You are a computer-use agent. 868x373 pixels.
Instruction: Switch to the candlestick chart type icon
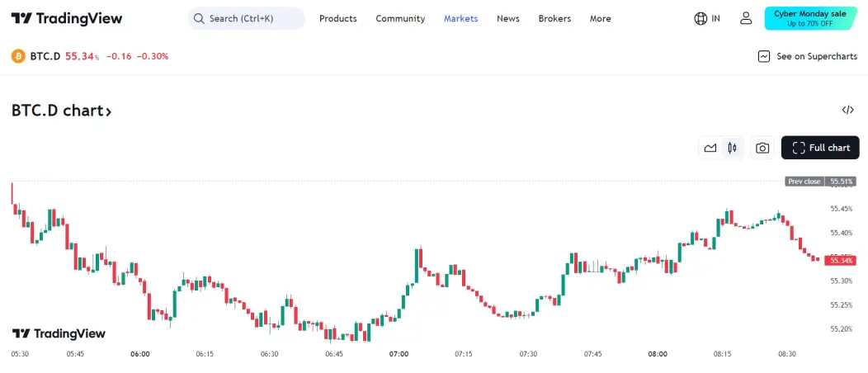tap(733, 148)
